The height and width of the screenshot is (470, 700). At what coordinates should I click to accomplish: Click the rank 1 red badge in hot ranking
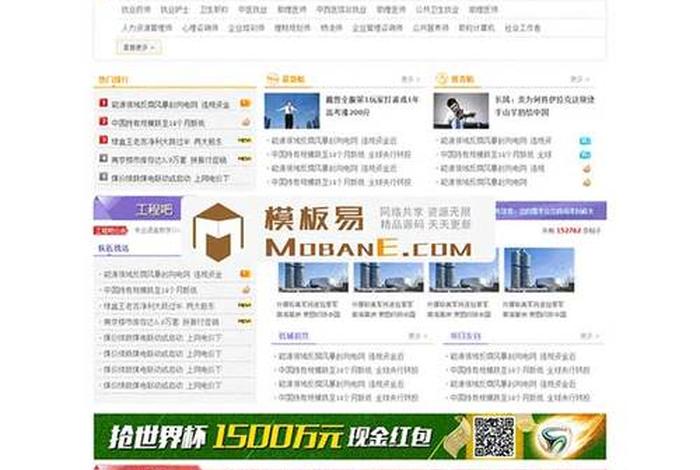point(103,103)
